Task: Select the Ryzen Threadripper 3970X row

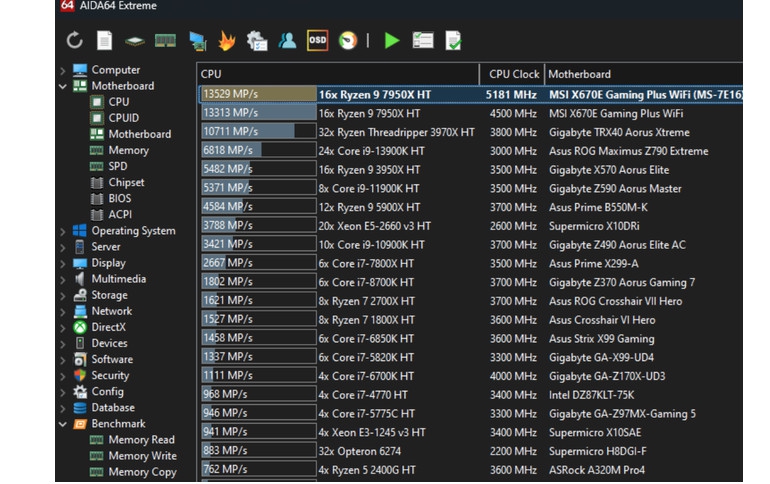Action: pyautogui.click(x=470, y=132)
